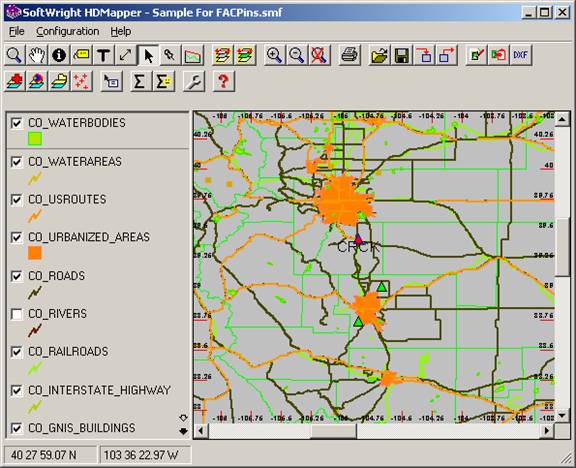The width and height of the screenshot is (576, 468).
Task: Open the Help menu
Action: pyautogui.click(x=120, y=32)
